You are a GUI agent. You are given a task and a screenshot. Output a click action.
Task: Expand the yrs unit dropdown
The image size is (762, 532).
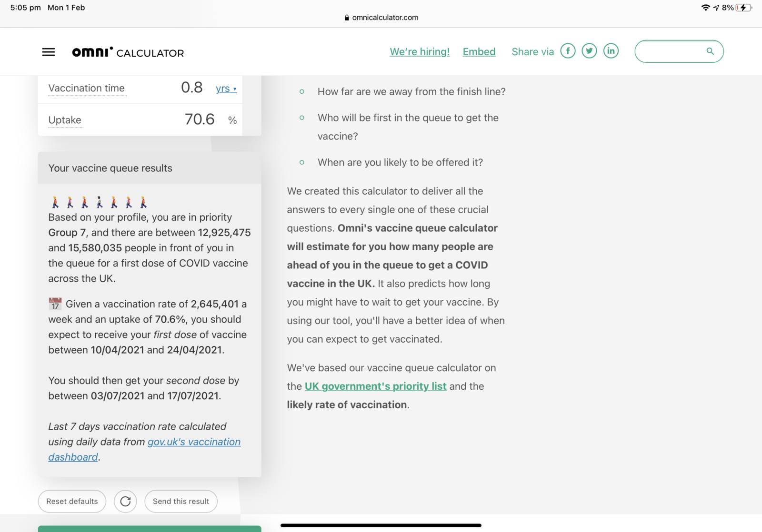(x=226, y=89)
